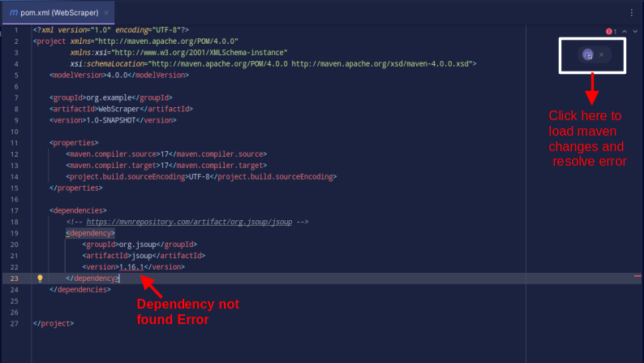Jump to previous highlighted error arrow
Viewport: 644px width, 363px height.
(625, 32)
